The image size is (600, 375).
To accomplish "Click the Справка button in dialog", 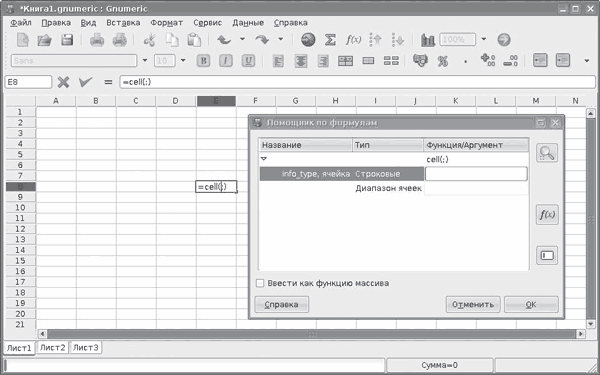I will [282, 305].
